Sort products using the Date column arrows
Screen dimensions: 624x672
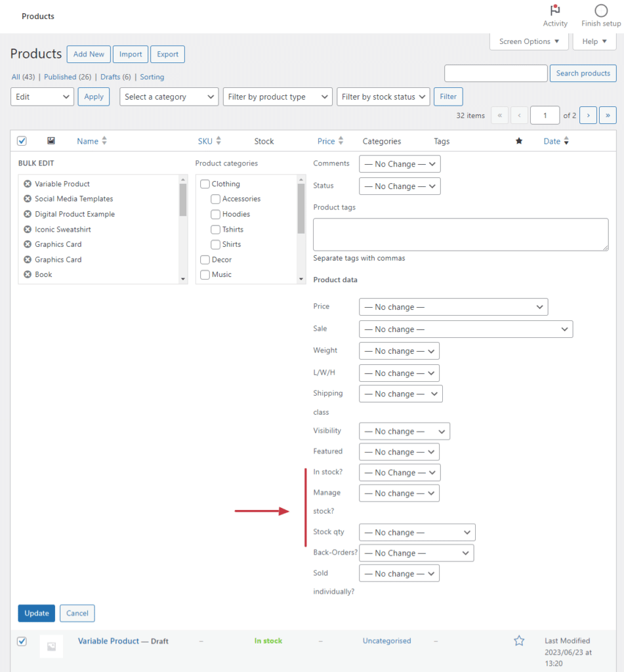click(567, 140)
